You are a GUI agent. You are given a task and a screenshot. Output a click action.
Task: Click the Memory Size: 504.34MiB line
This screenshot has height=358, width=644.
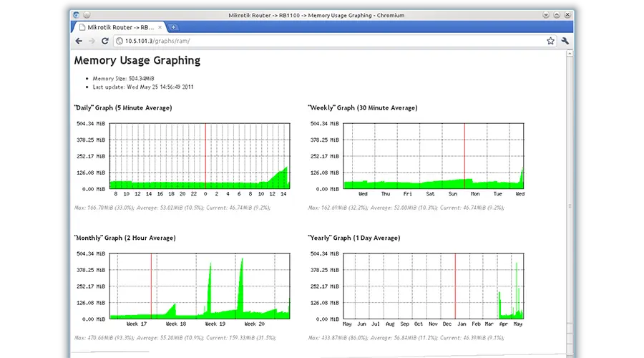coord(123,79)
